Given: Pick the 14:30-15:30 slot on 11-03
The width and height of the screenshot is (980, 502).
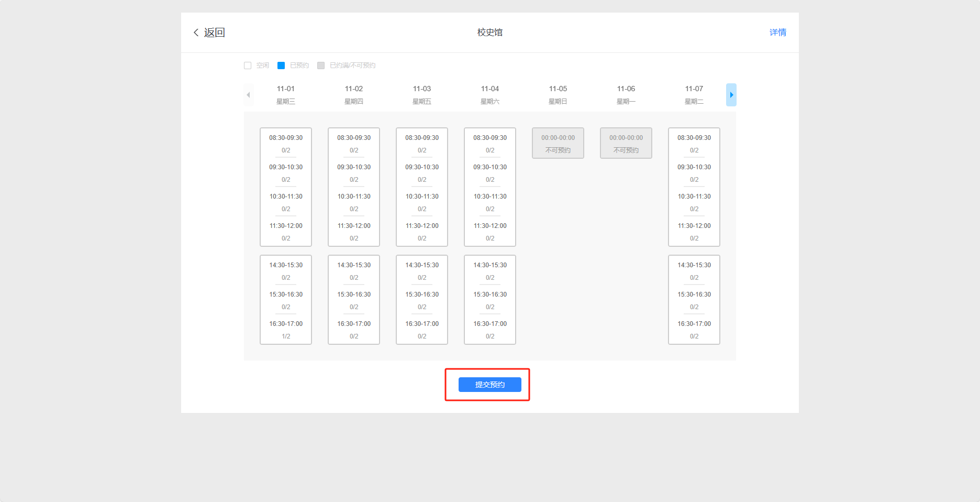Looking at the screenshot, I should [x=422, y=271].
